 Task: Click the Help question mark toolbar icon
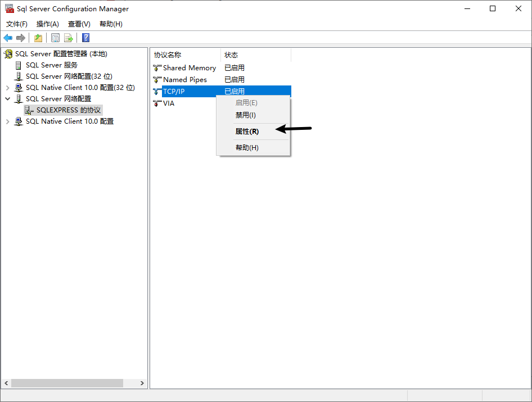85,38
